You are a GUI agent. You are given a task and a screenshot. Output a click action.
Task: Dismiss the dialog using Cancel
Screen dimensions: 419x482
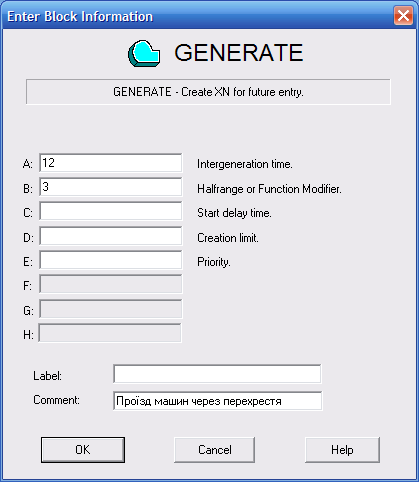[214, 450]
